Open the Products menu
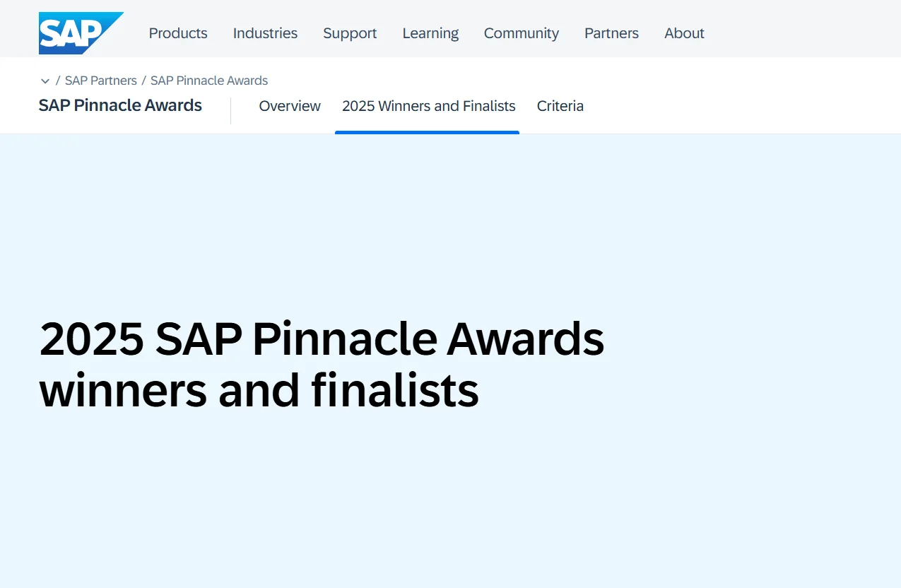Image resolution: width=901 pixels, height=588 pixels. coord(178,33)
